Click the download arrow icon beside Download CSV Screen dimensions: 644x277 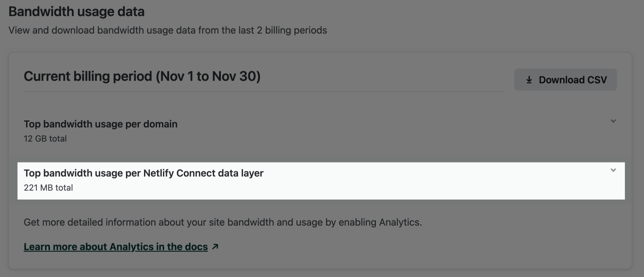point(529,80)
